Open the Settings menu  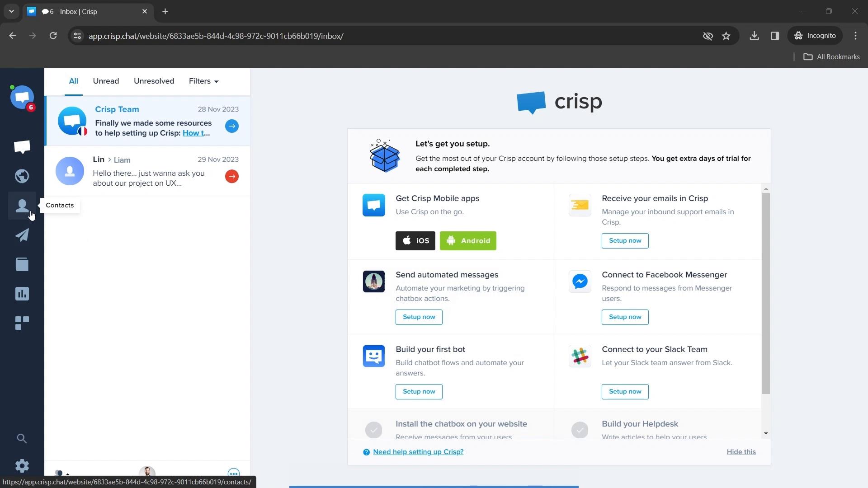tap(22, 465)
